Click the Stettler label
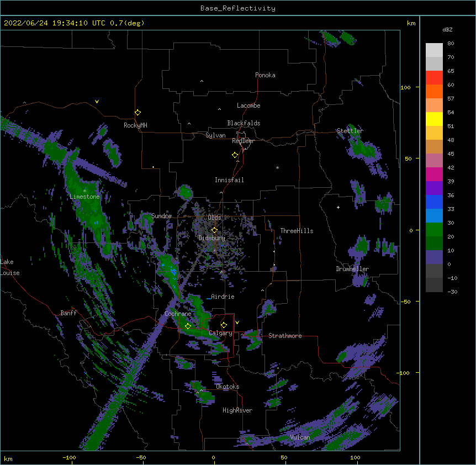Screen dimensions: 476x465 [350, 131]
